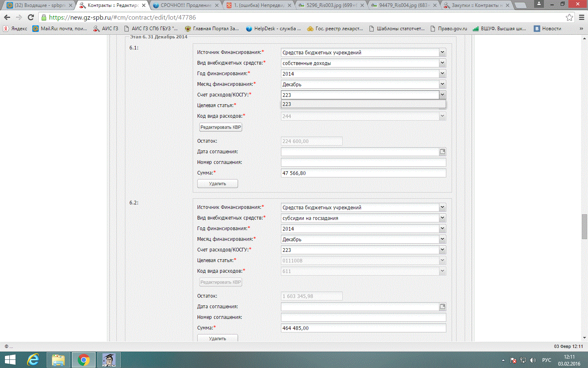Open the Год финансирования dropdown in section 6.1
The width and height of the screenshot is (588, 368).
click(x=442, y=74)
